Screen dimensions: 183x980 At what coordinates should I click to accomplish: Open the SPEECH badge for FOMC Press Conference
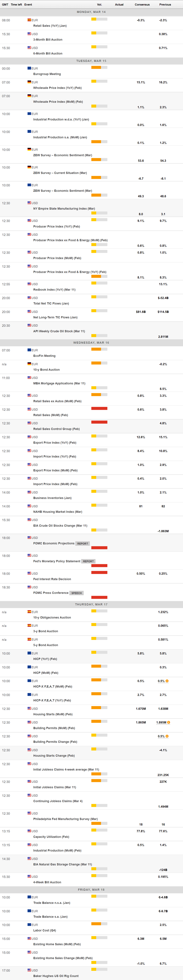(x=76, y=593)
